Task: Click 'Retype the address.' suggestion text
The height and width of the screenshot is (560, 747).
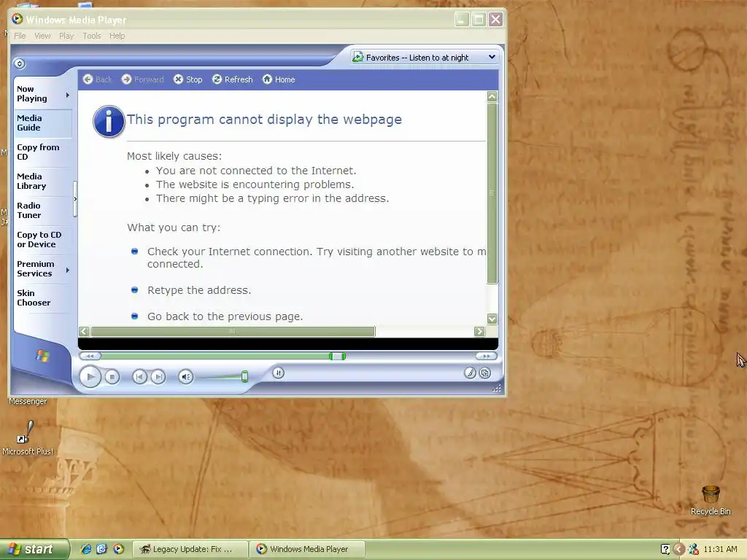Action: point(199,290)
